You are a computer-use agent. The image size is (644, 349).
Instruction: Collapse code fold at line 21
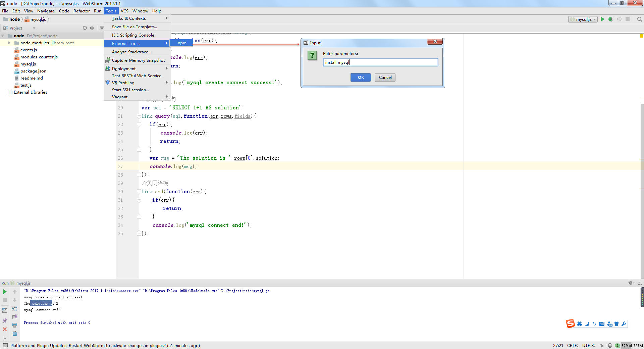point(139,116)
